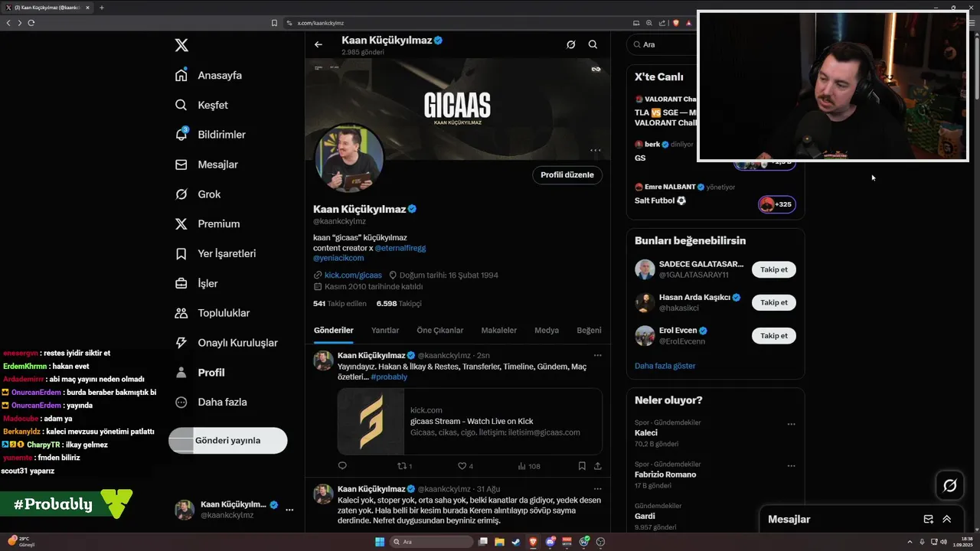This screenshot has height=551, width=980.
Task: Click #probably hashtag in first post
Action: point(389,377)
